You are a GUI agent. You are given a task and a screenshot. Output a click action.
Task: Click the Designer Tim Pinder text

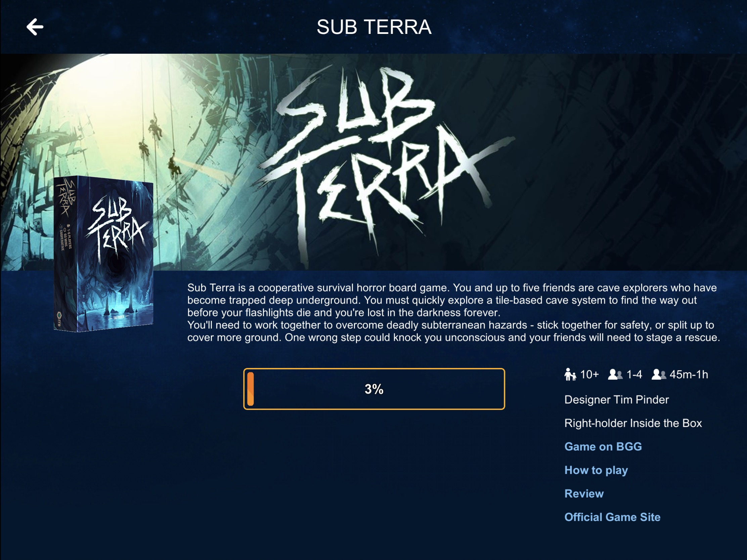(616, 400)
